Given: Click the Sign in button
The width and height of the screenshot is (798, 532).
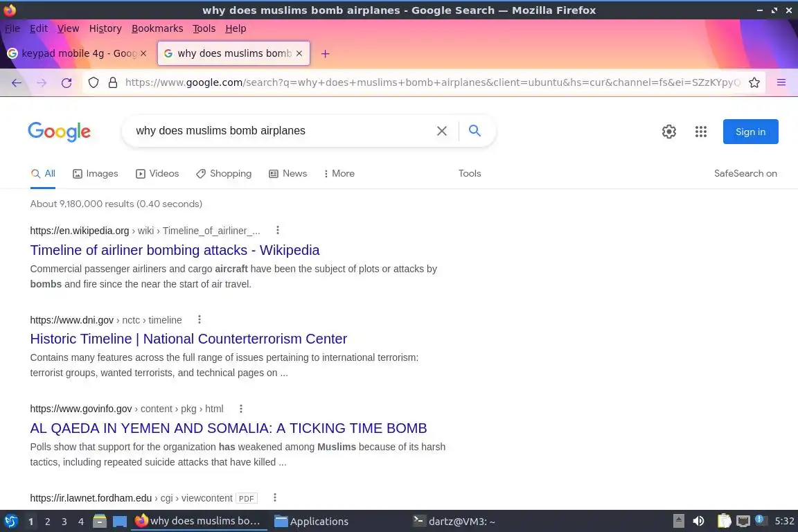Looking at the screenshot, I should pyautogui.click(x=751, y=132).
